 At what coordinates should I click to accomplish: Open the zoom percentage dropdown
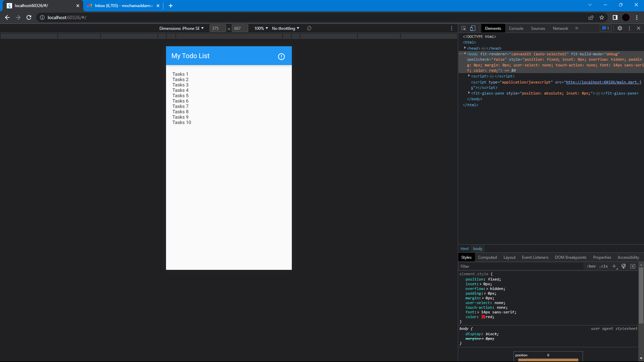260,28
